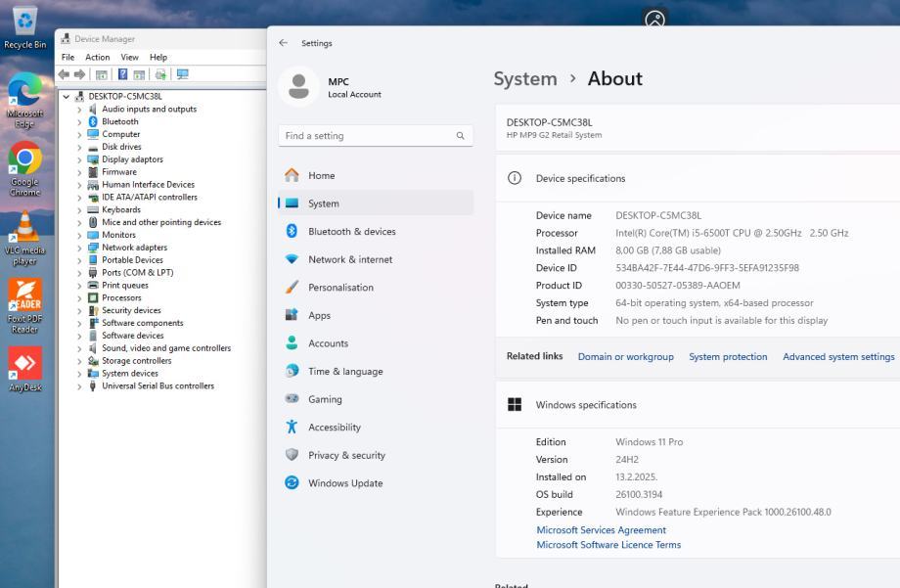Click the Help icon in Device Manager toolbar

click(x=123, y=74)
